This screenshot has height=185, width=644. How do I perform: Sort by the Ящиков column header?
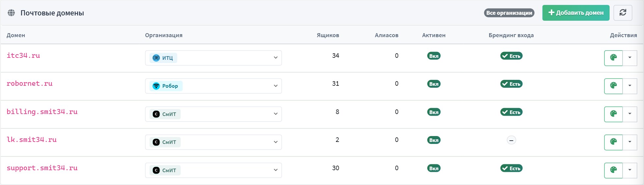328,35
